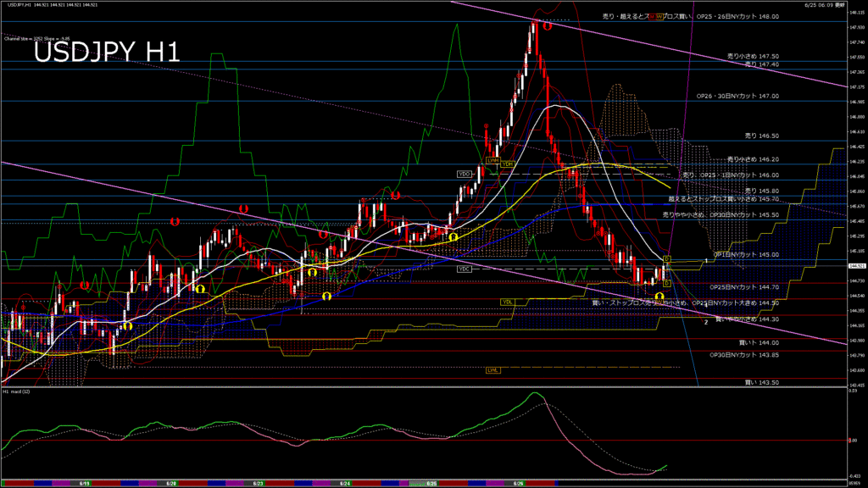The width and height of the screenshot is (868, 488).
Task: Select the 6/19 date marker on the time axis
Action: [85, 484]
